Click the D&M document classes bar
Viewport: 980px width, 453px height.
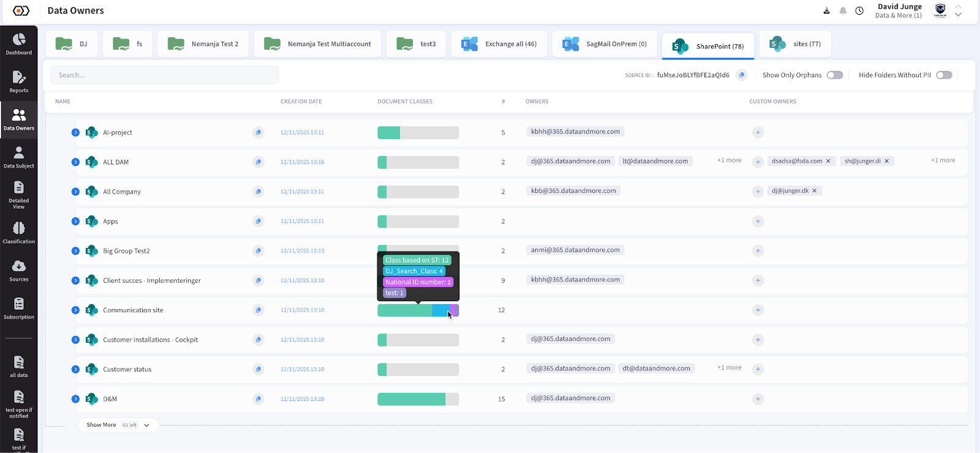point(418,399)
